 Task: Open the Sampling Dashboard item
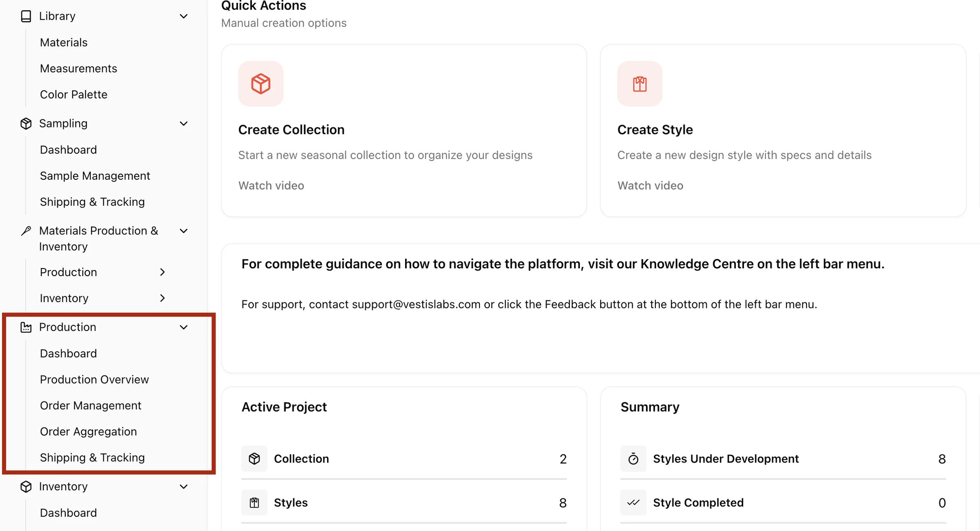[x=68, y=149]
